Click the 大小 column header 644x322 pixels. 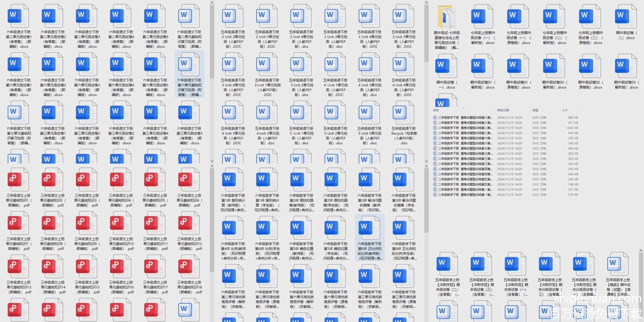pos(565,110)
